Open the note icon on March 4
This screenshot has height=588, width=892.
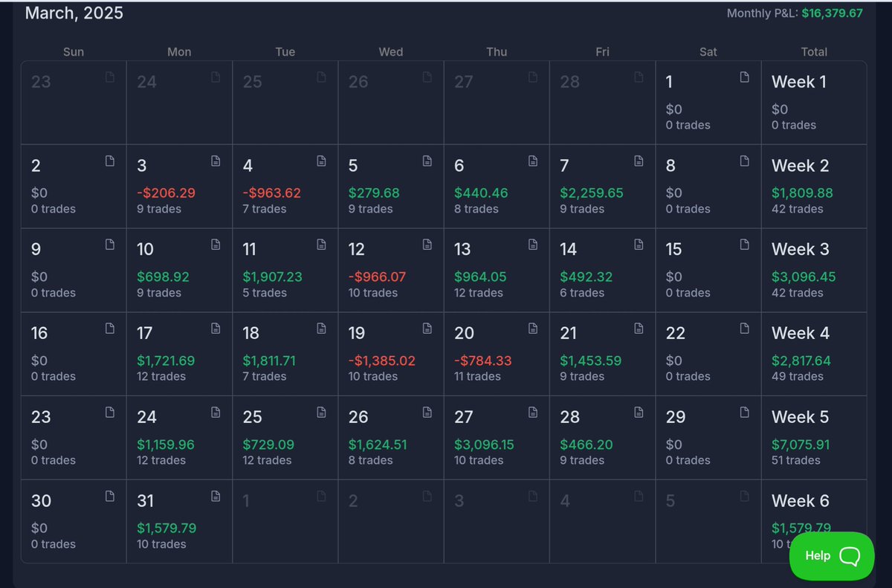(x=321, y=161)
